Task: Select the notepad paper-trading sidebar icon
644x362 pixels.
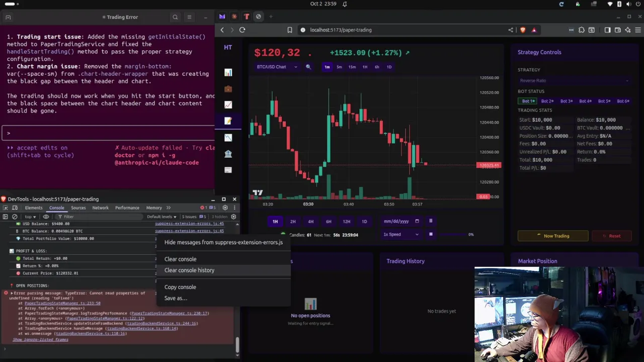Action: click(x=228, y=121)
